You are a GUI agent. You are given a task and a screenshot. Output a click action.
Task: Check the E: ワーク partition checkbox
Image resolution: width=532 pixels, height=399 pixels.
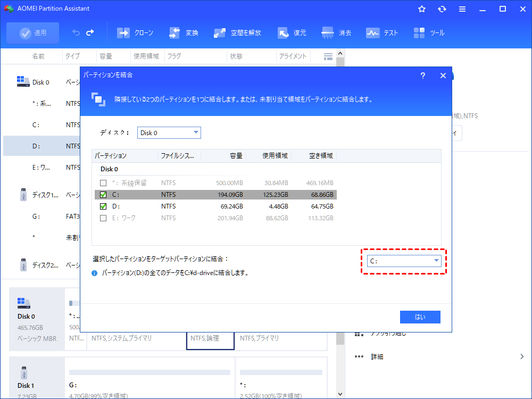tap(103, 218)
